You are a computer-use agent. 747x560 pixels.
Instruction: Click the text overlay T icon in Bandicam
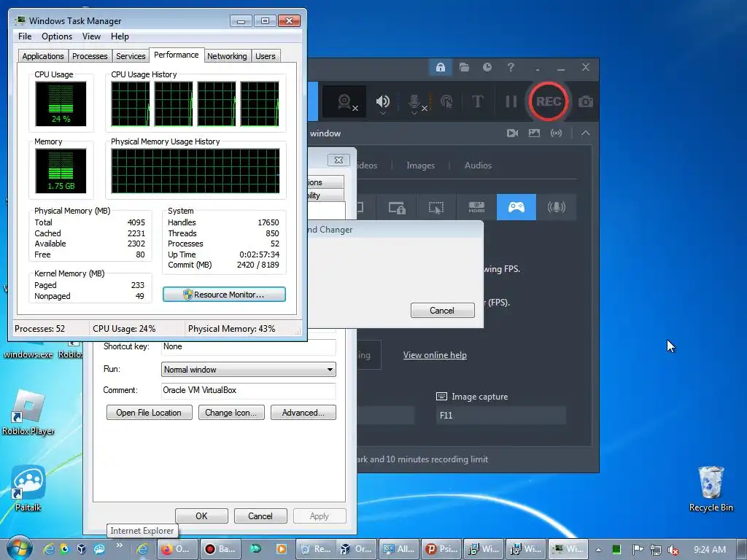(x=477, y=101)
